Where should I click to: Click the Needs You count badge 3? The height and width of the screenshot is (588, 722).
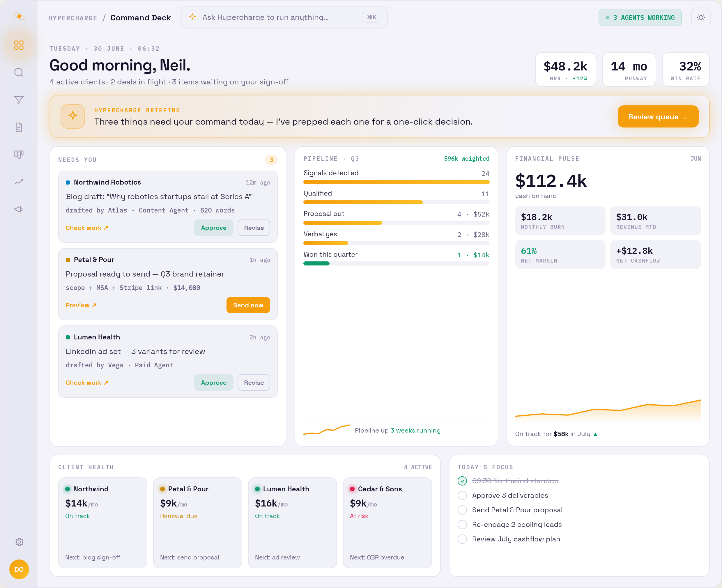tap(271, 160)
